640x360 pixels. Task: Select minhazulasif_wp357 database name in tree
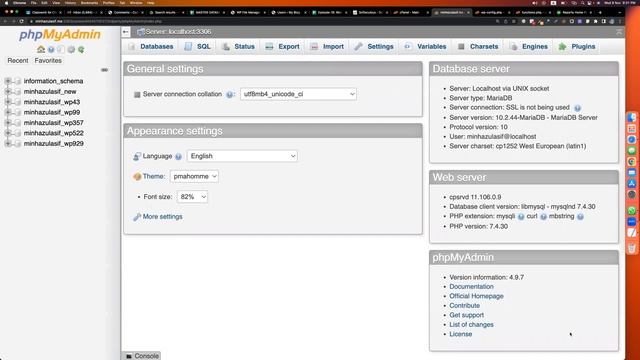(53, 123)
